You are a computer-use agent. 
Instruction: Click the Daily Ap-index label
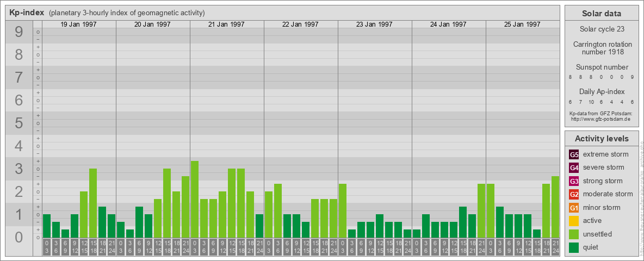(x=602, y=91)
